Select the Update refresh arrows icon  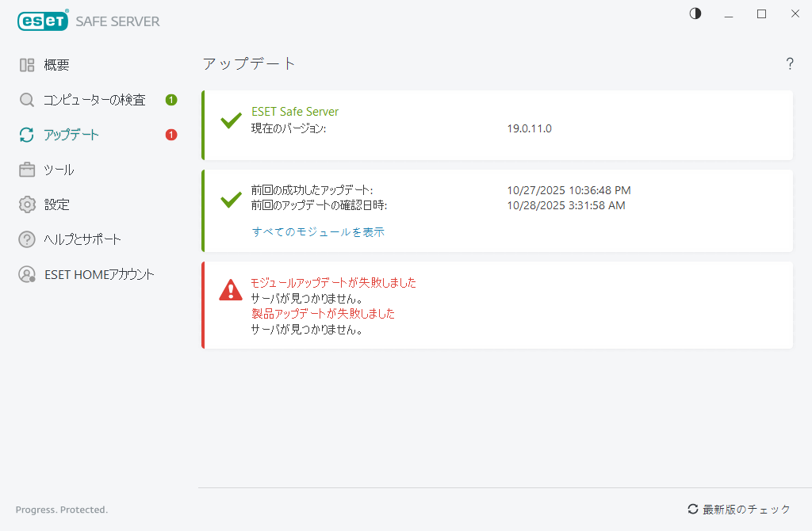25,135
